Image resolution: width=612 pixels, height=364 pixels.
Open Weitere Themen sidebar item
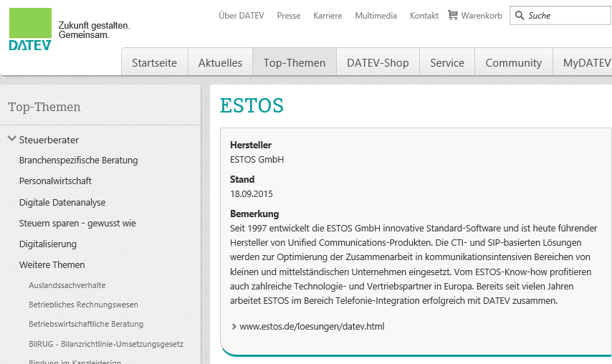pyautogui.click(x=52, y=264)
